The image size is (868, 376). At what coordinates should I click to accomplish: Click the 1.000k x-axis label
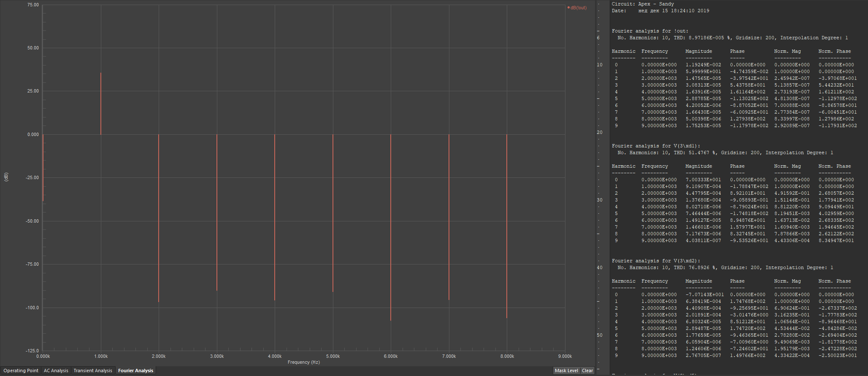tap(101, 356)
